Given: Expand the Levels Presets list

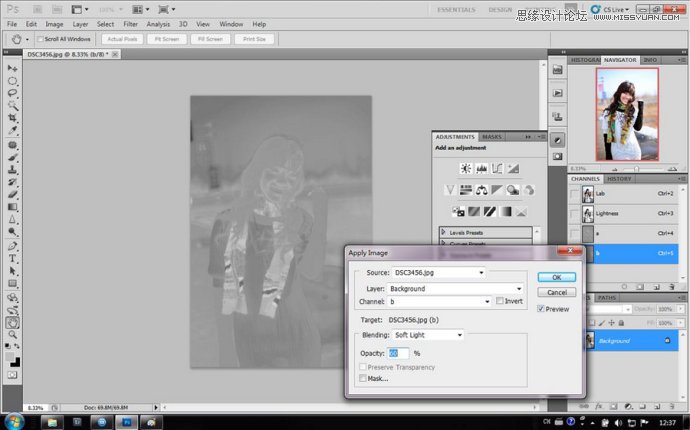Looking at the screenshot, I should [x=442, y=232].
